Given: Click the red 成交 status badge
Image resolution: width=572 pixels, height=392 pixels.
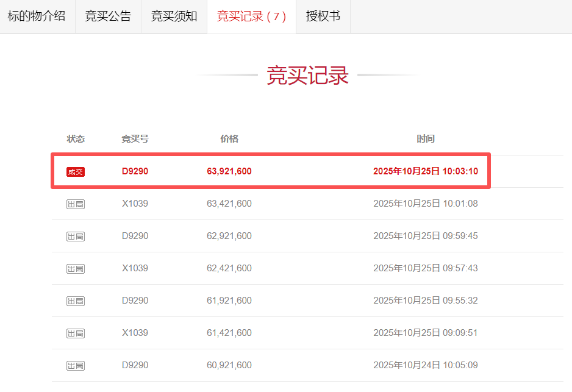Looking at the screenshot, I should point(76,172).
